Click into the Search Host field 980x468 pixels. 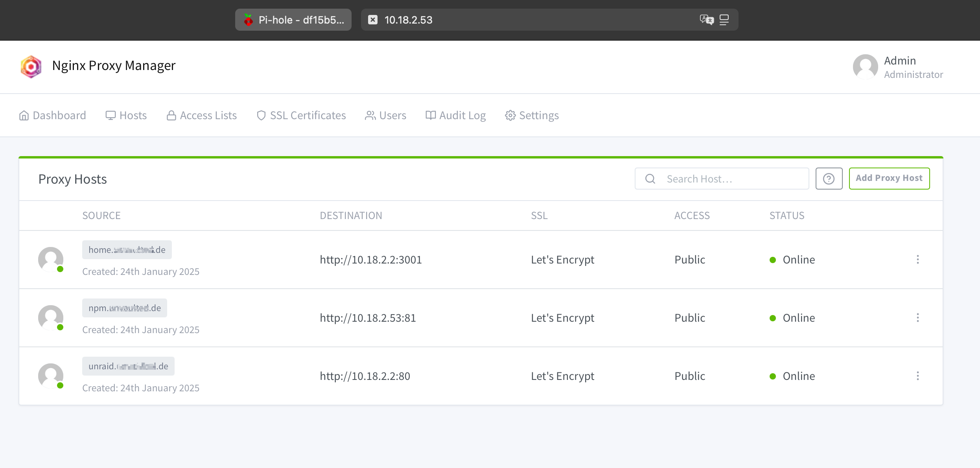(x=731, y=179)
